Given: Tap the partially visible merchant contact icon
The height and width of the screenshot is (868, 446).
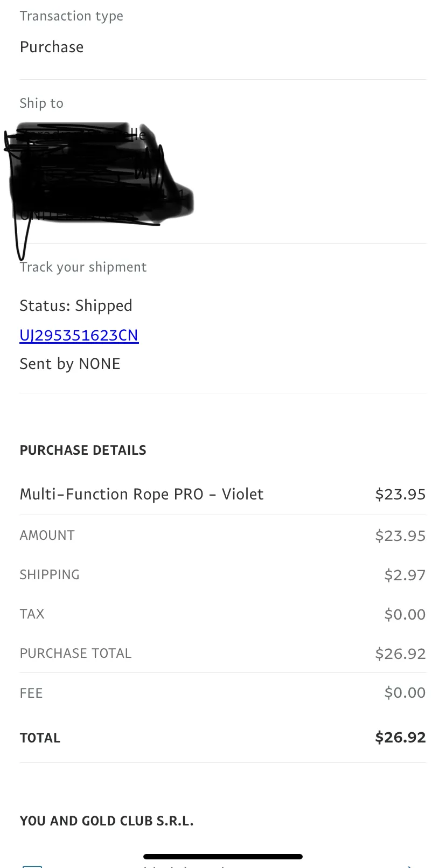Looking at the screenshot, I should pyautogui.click(x=32, y=866).
